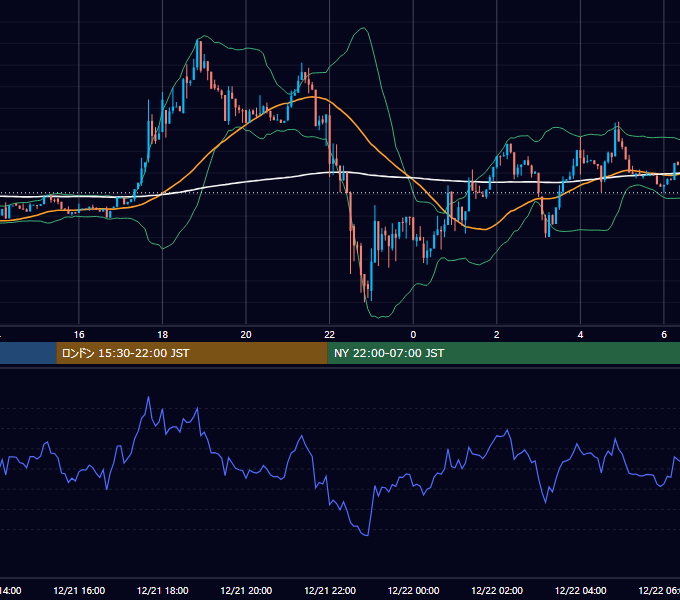Click the 12/21 22:00 date label
The height and width of the screenshot is (600, 680).
click(x=330, y=590)
